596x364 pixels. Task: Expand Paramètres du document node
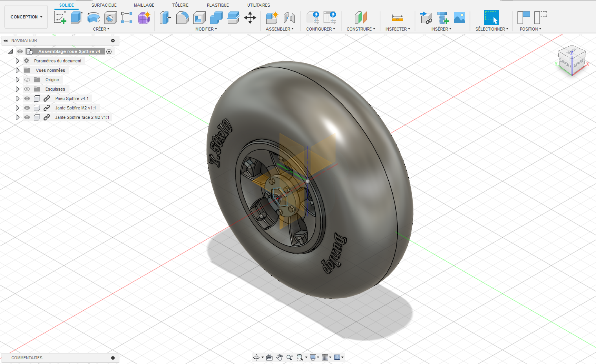pyautogui.click(x=17, y=61)
